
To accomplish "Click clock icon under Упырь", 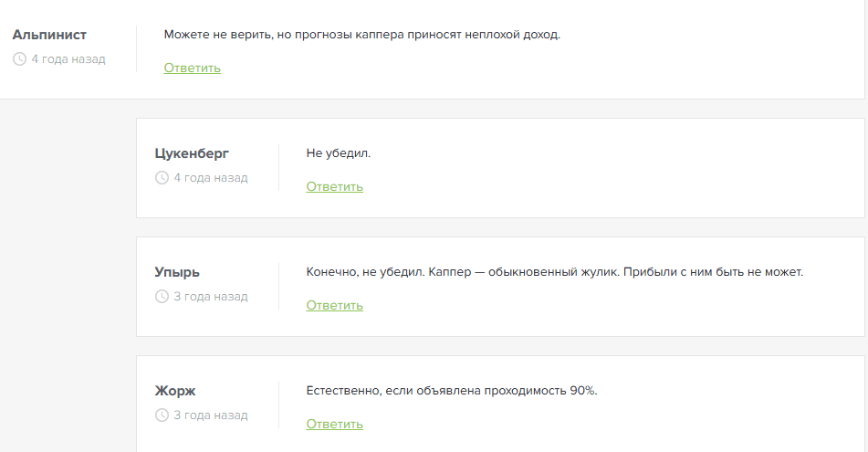I will coord(162,297).
